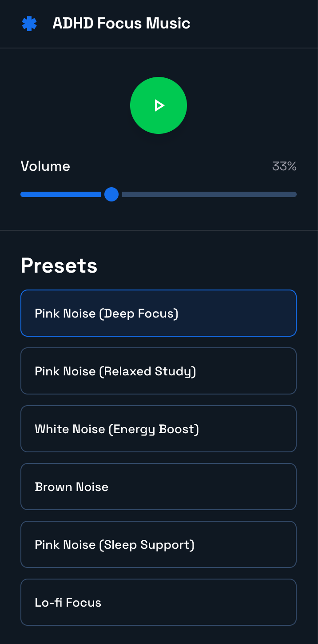Mute by clicking volume track's left end
Screen dimensions: 318x644
[x=22, y=194]
